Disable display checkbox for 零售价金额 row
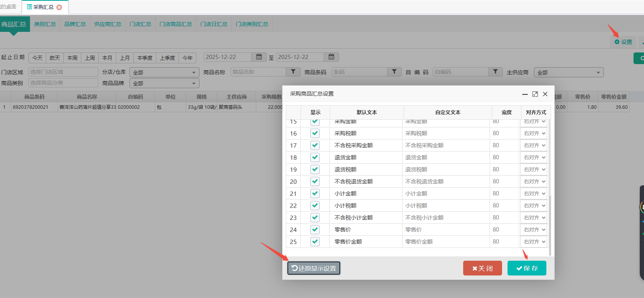 coord(315,242)
